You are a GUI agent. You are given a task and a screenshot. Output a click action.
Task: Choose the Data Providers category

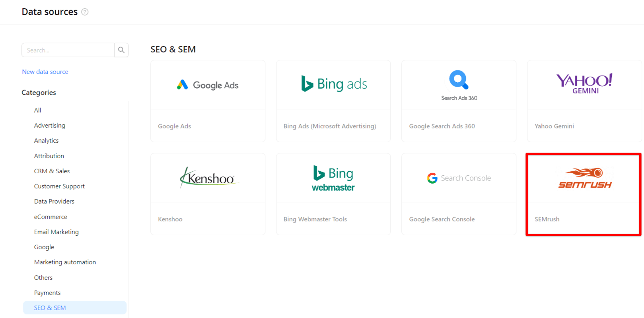coord(54,201)
